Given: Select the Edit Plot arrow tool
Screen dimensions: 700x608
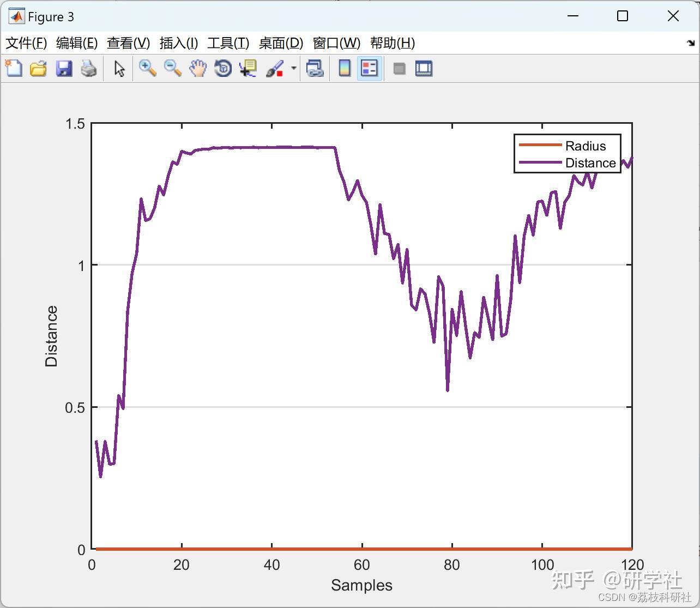Looking at the screenshot, I should [119, 69].
